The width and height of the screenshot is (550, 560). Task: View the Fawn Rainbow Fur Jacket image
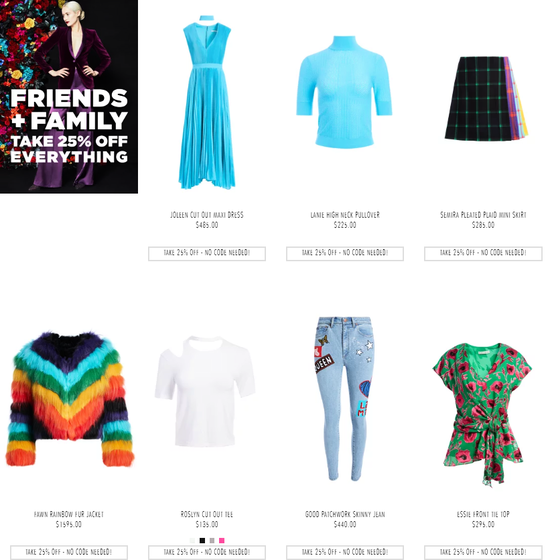click(69, 399)
